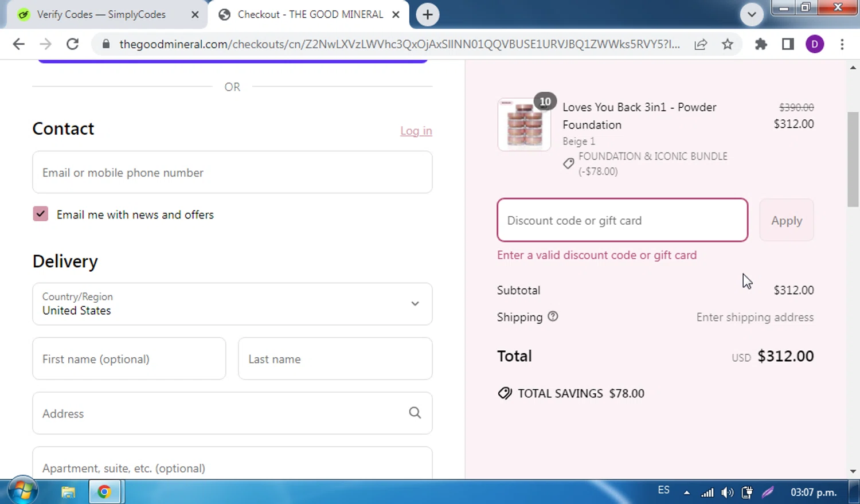Screen dimensions: 860x504
Task: Click the Discount code or gift card field
Action: [x=623, y=220]
